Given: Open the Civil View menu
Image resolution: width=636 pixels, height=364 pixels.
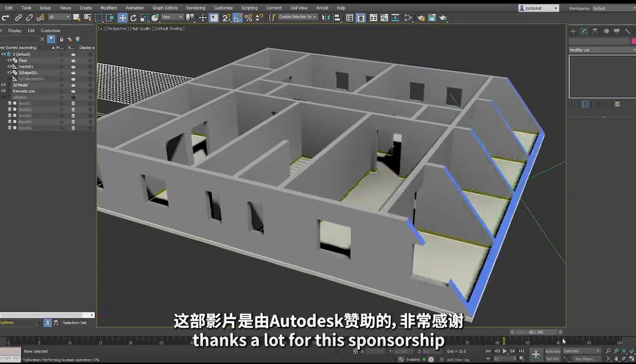Looking at the screenshot, I should (x=299, y=8).
